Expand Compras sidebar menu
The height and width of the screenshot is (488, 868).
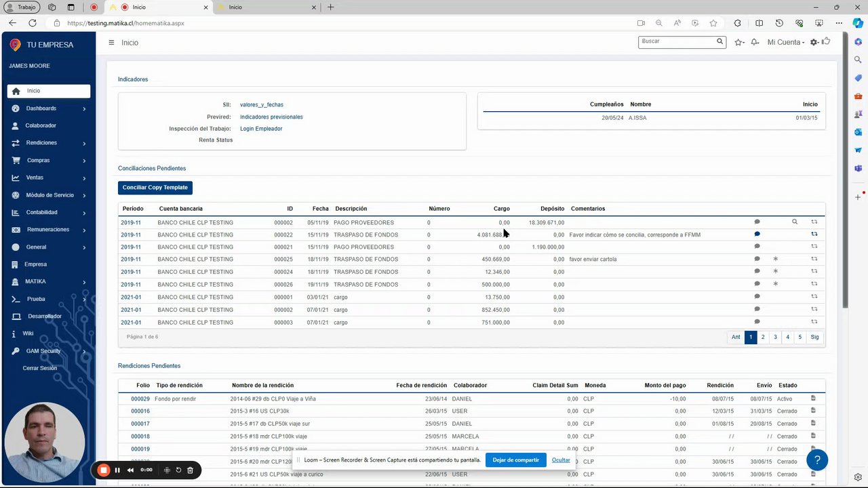pos(49,161)
